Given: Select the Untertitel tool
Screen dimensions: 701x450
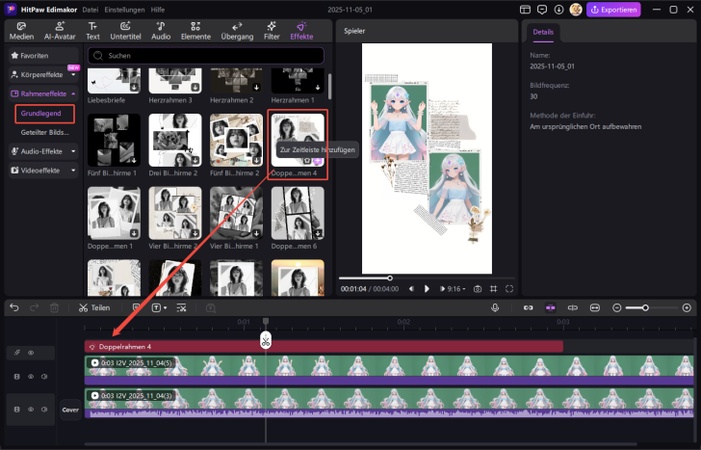Looking at the screenshot, I should coord(125,30).
